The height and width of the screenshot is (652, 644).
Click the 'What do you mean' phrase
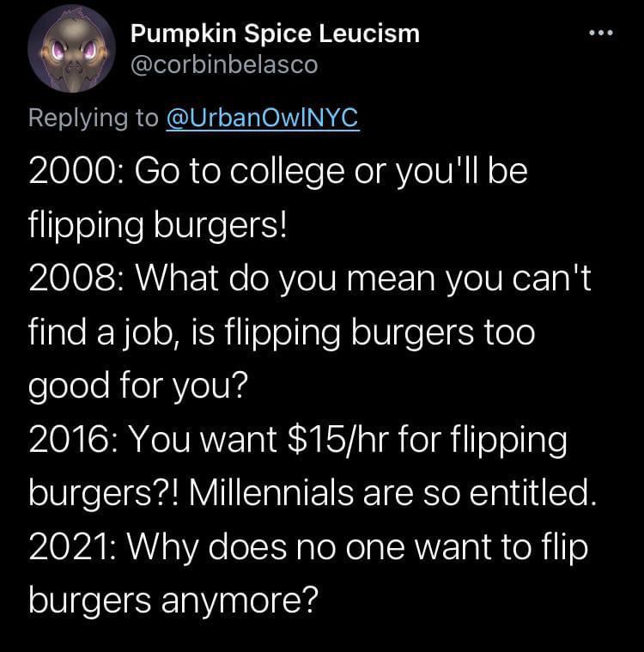pos(285,278)
